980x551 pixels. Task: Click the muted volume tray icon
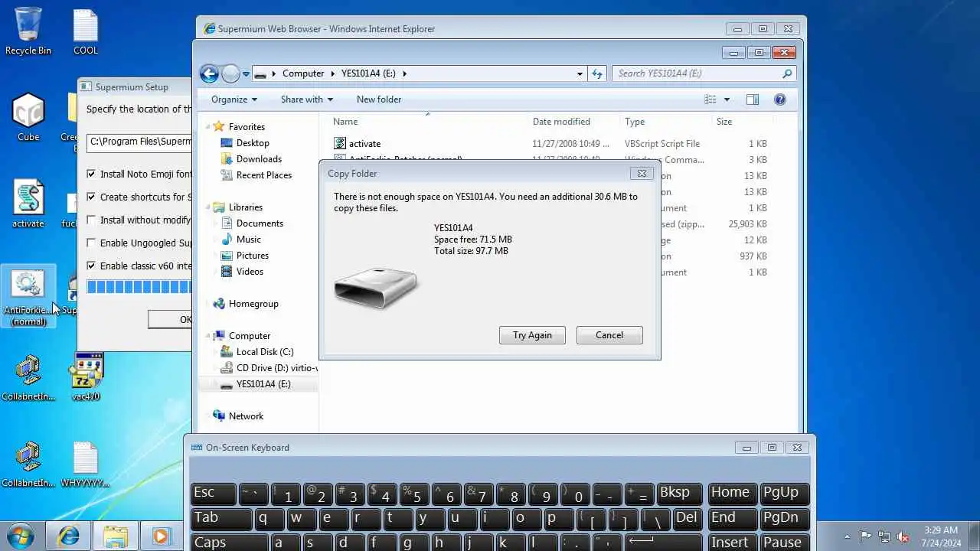point(903,536)
